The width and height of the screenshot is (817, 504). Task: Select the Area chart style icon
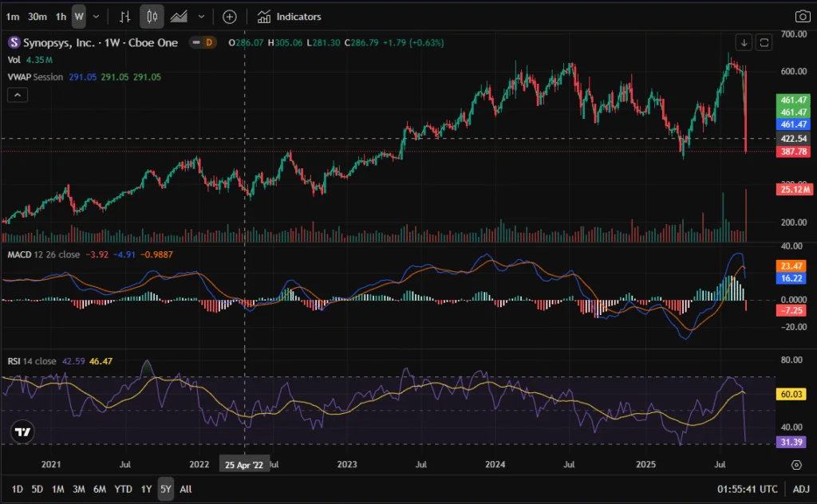180,16
